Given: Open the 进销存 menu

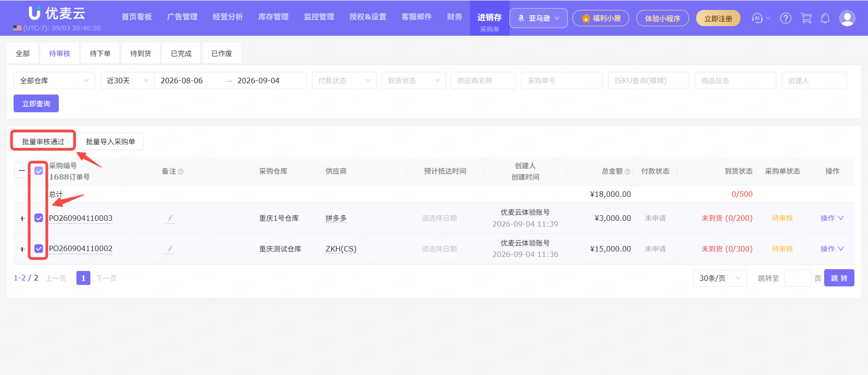Looking at the screenshot, I should click(x=490, y=17).
